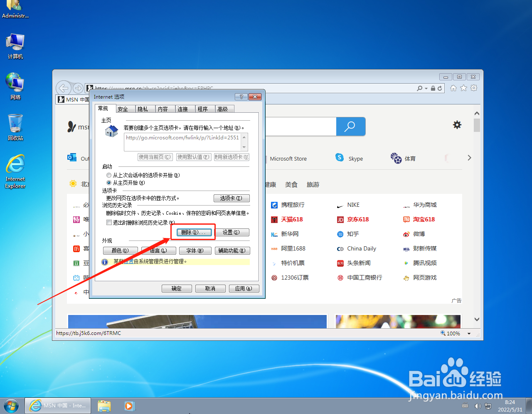
Task: Click the address bar lock icon
Action: tap(433, 88)
